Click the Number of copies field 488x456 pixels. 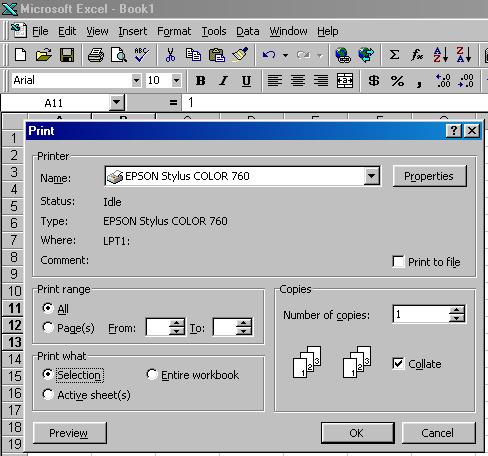pyautogui.click(x=421, y=314)
